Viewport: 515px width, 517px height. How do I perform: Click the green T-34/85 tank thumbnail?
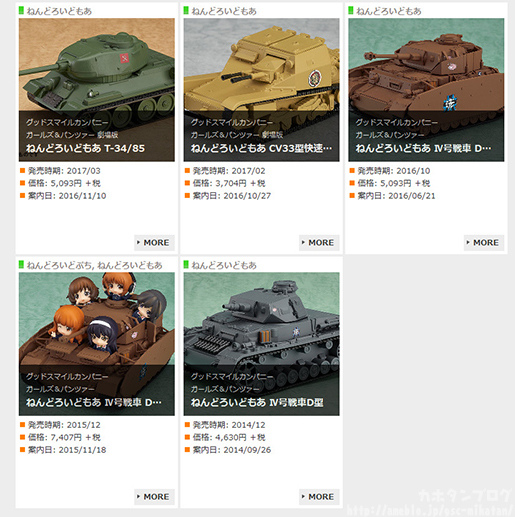click(x=97, y=90)
